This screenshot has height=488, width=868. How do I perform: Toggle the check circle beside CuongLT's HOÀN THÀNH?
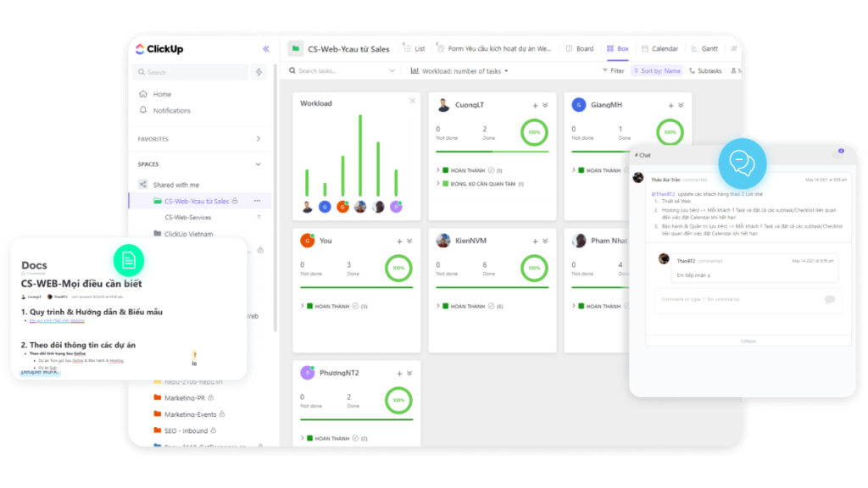[491, 170]
